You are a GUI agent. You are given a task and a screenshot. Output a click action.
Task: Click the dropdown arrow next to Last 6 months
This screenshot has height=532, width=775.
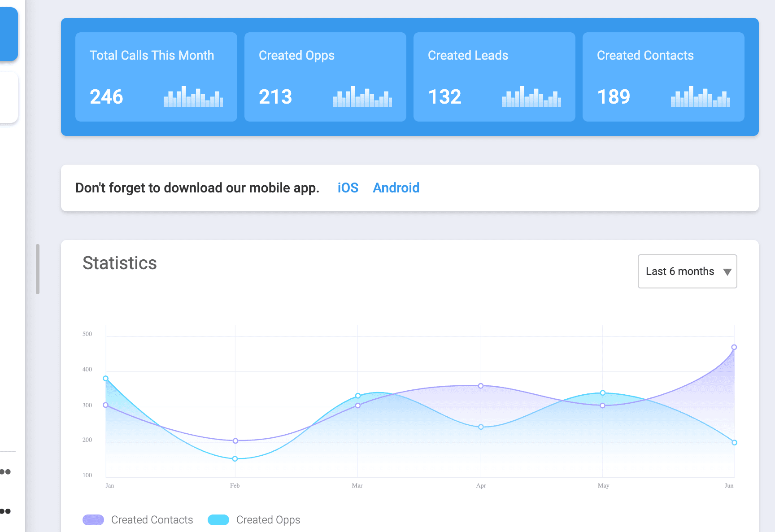coord(727,271)
